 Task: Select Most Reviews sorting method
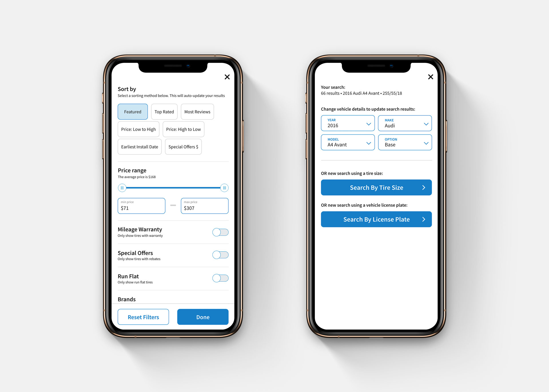pos(197,112)
